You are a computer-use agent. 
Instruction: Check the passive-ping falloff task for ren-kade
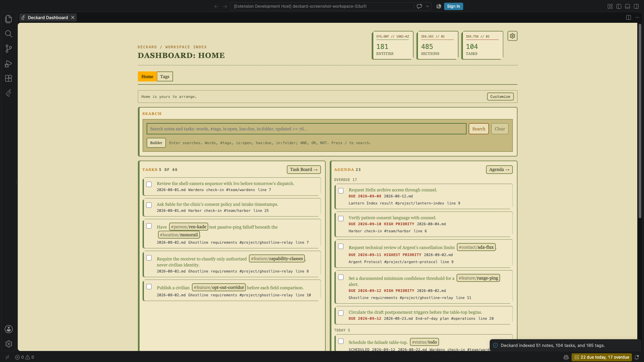[x=149, y=226]
